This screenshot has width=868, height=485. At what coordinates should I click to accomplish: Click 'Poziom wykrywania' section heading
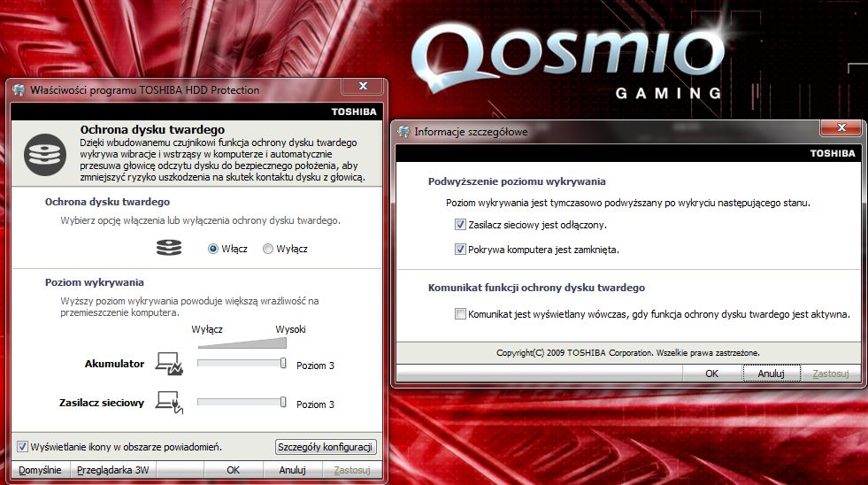click(94, 282)
